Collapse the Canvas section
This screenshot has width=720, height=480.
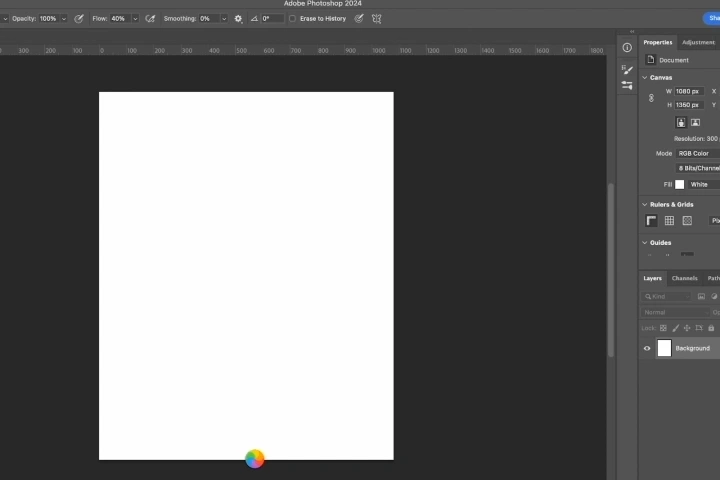tap(645, 78)
